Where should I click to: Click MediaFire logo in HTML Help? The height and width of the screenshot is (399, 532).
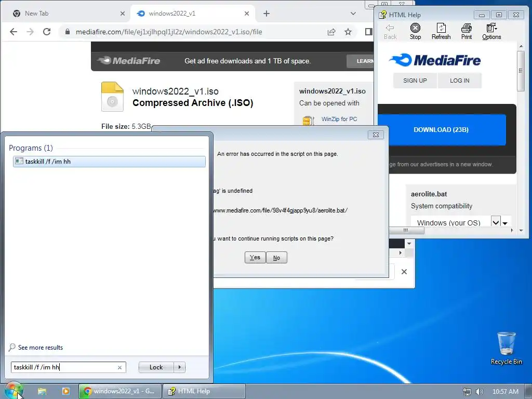[435, 60]
